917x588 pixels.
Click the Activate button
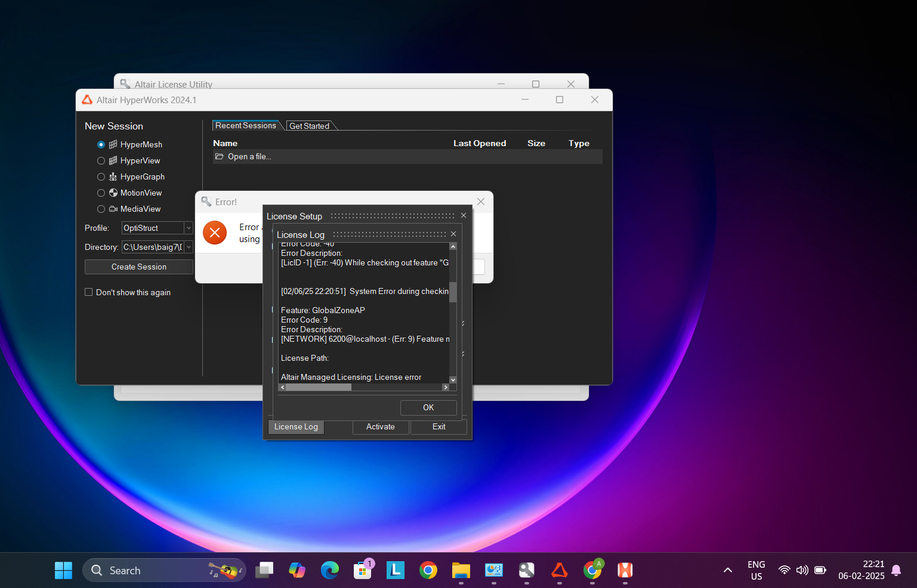coord(381,426)
